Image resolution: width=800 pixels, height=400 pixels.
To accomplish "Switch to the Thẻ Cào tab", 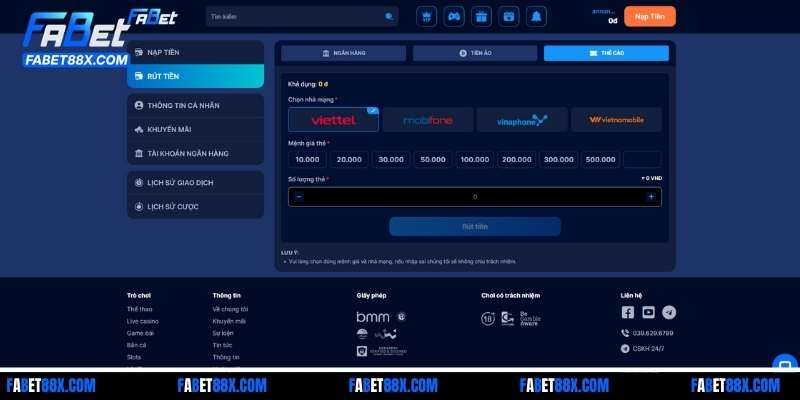I will [x=606, y=53].
